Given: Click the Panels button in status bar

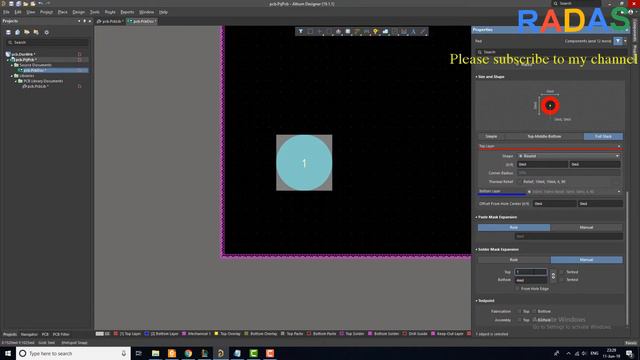Looking at the screenshot, I should 631,343.
